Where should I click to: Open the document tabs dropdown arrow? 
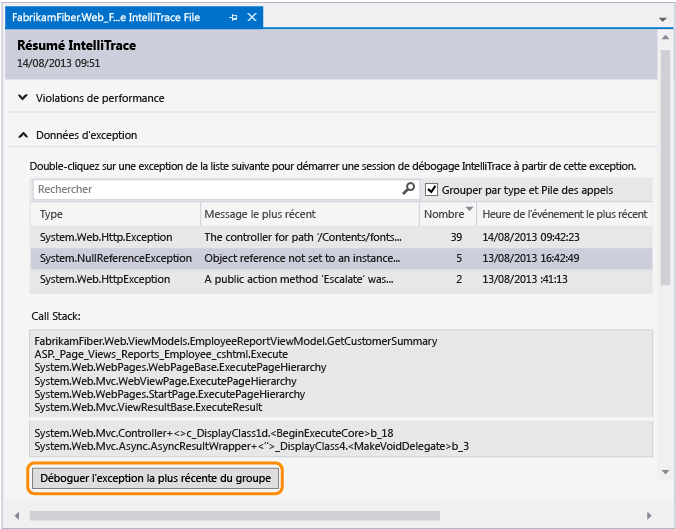[x=663, y=19]
